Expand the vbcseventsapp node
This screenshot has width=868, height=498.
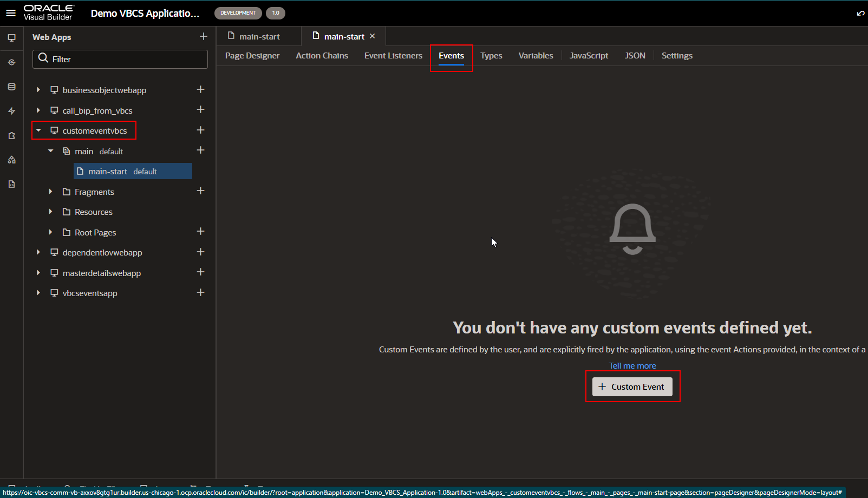(x=38, y=293)
